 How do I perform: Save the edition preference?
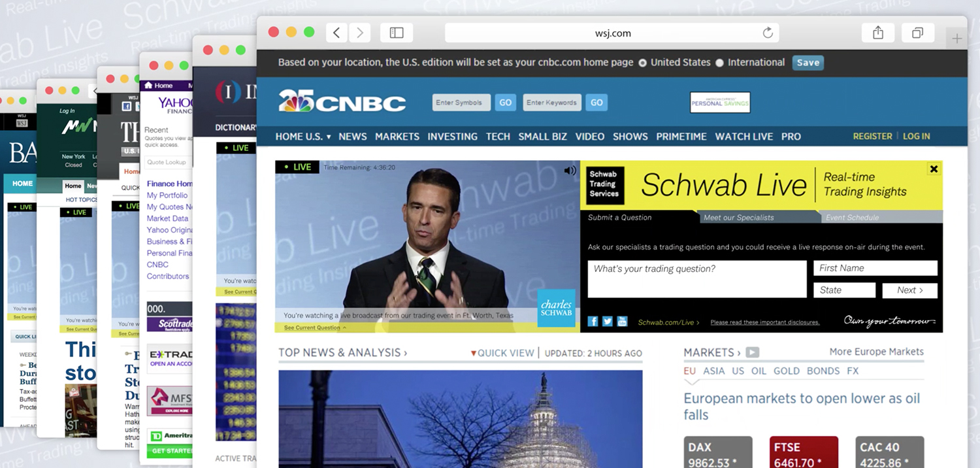coord(808,63)
